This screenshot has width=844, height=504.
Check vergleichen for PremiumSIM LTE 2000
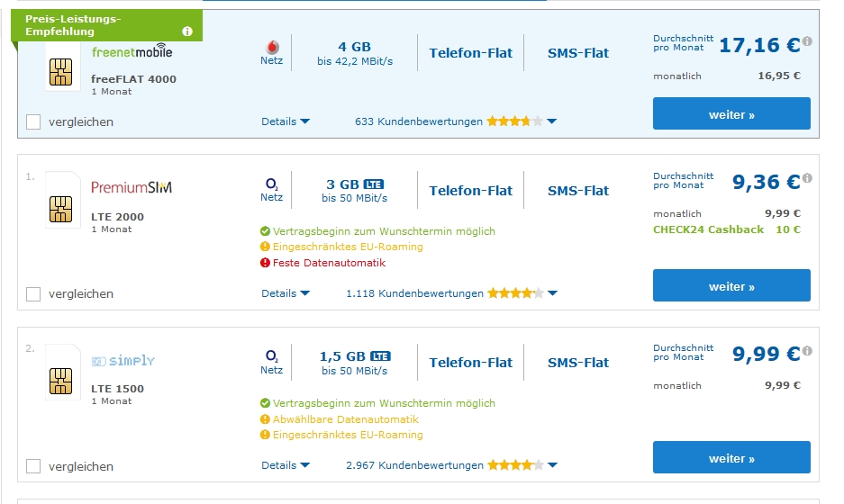coord(33,293)
